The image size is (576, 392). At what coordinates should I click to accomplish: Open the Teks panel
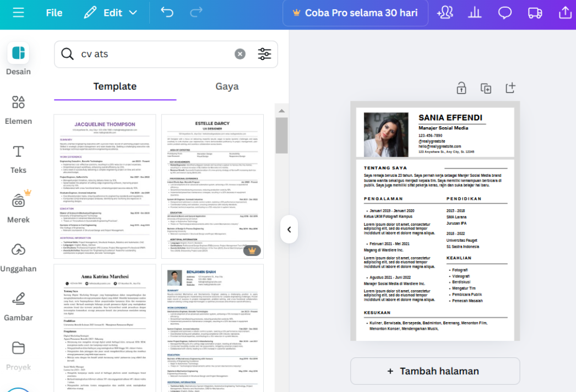pos(18,160)
